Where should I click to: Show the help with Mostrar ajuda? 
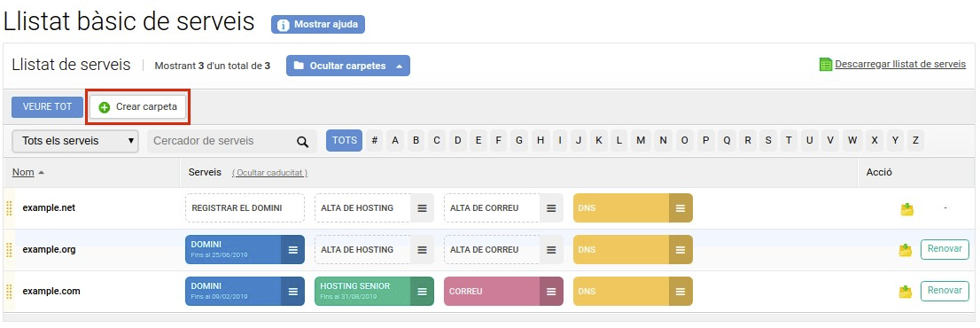(x=317, y=24)
